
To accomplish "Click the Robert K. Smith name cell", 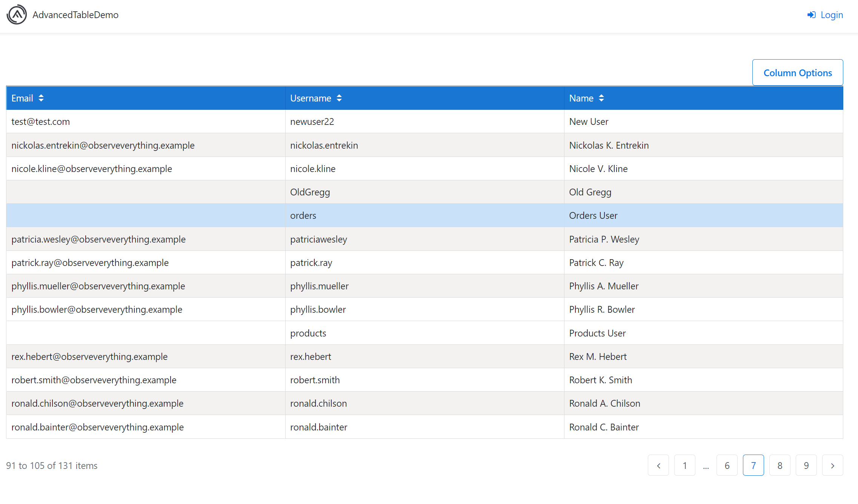I will pos(703,380).
